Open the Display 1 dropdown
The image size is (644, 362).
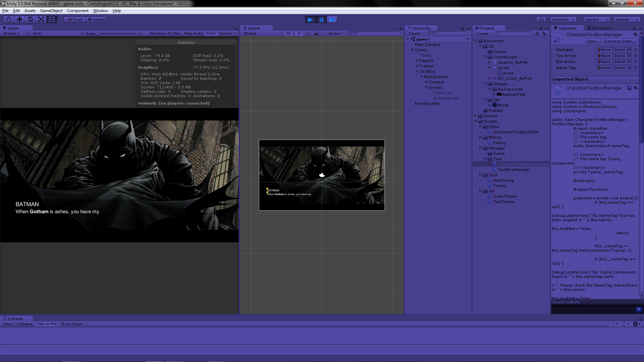tap(15, 34)
